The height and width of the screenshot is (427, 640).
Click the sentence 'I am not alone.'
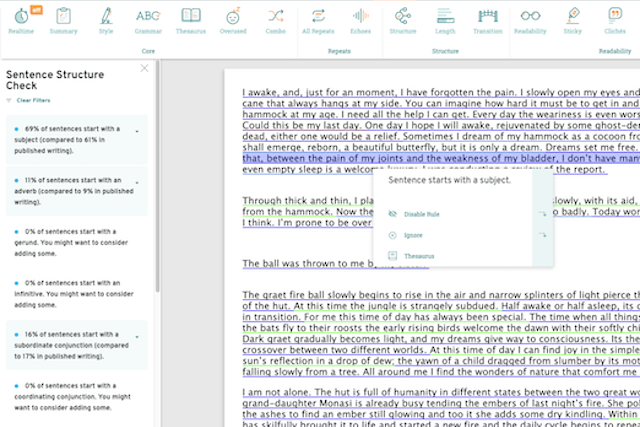click(x=276, y=392)
